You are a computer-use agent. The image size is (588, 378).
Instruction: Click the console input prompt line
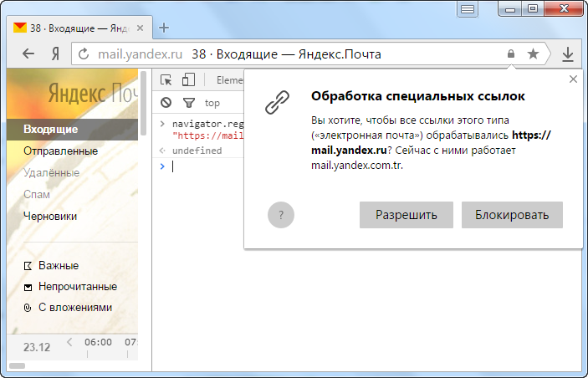point(208,166)
